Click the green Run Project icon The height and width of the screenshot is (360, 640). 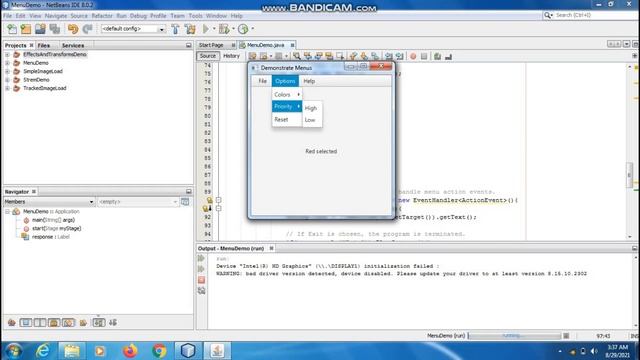206,29
